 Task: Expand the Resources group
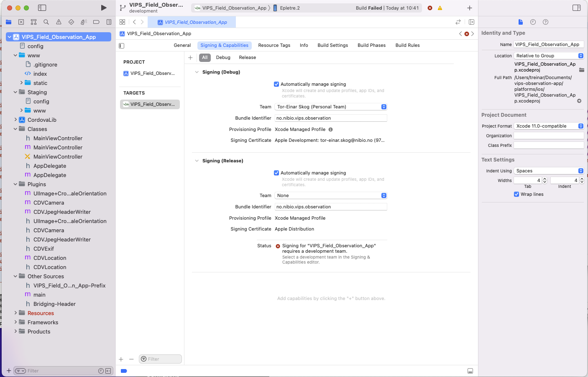15,313
